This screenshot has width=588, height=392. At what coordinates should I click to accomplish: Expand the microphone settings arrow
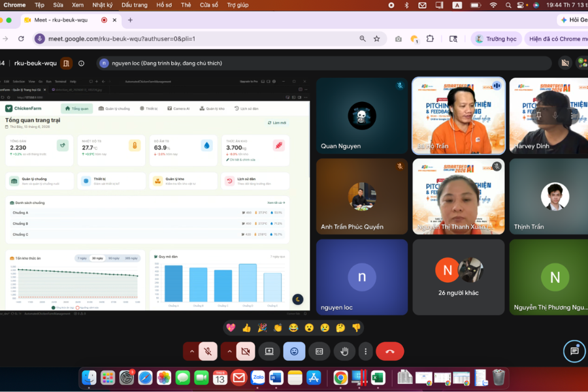191,351
